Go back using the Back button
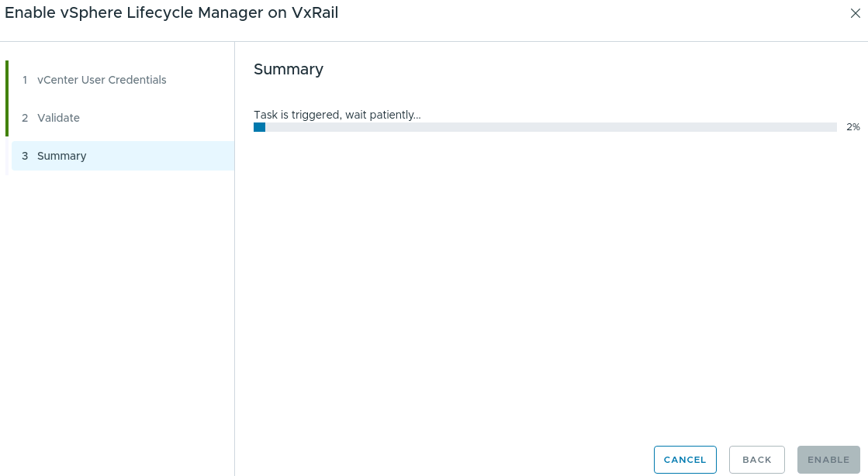This screenshot has width=868, height=476. pyautogui.click(x=756, y=459)
